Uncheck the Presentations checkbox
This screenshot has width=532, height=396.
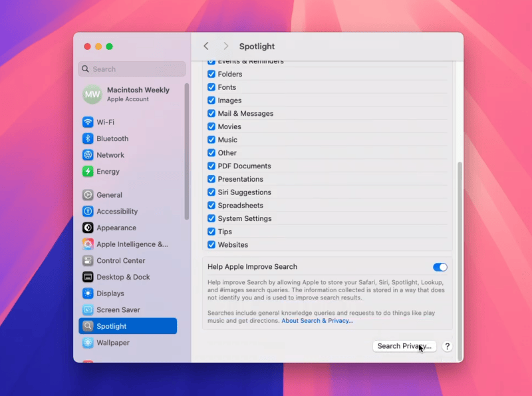point(211,179)
